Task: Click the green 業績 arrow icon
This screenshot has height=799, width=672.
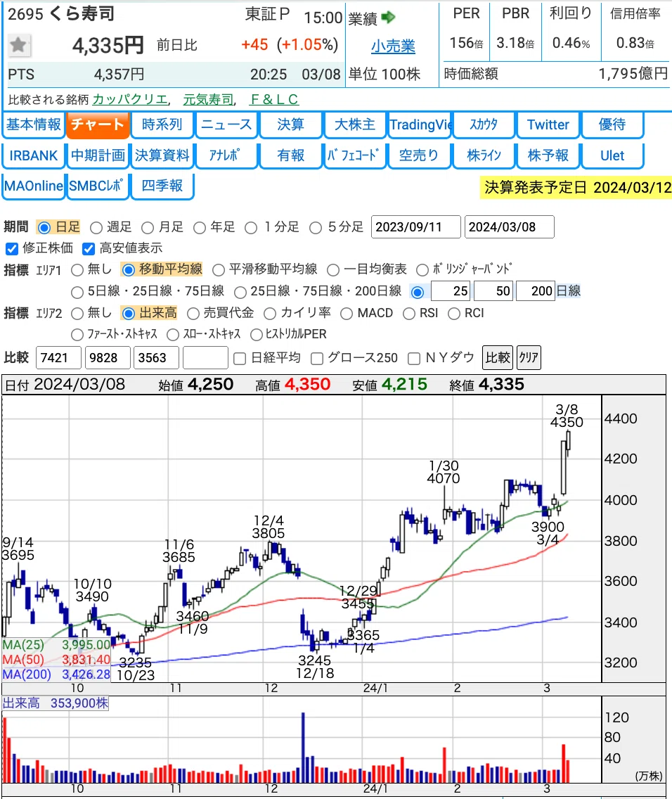Action: click(388, 18)
